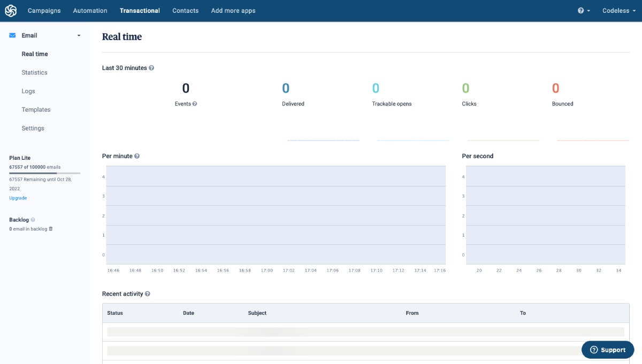
Task: Open the Codeless account dropdown
Action: [618, 10]
